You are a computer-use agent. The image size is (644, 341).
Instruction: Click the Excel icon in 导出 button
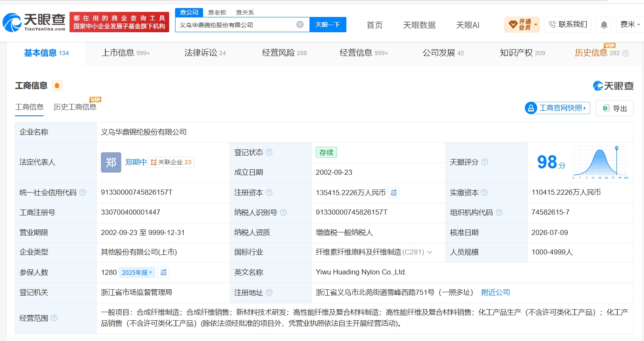pyautogui.click(x=606, y=108)
